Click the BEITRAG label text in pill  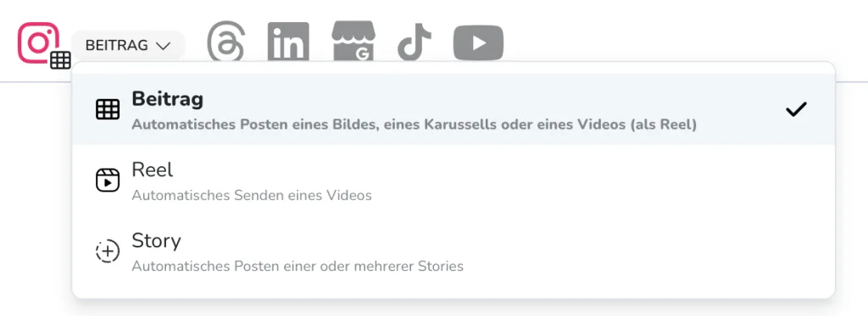pos(117,46)
